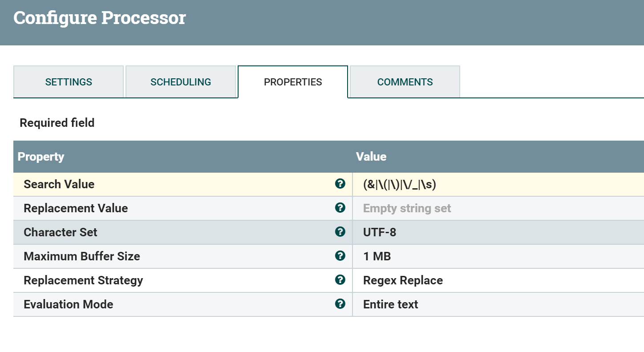Open help for Search Value property
The width and height of the screenshot is (644, 352).
(x=340, y=184)
